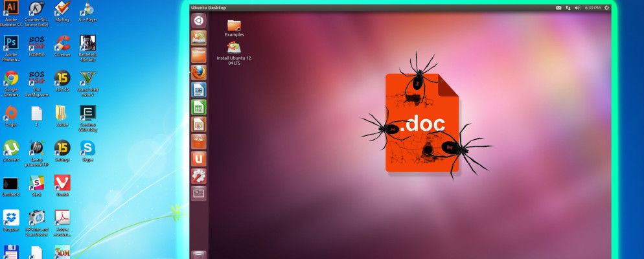The image size is (644, 259).
Task: Click Install Ubuntu icon in launcher
Action: [x=199, y=38]
